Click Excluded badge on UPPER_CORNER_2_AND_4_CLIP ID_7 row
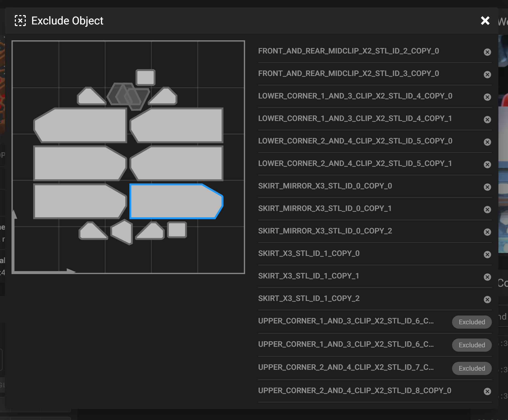 point(472,368)
